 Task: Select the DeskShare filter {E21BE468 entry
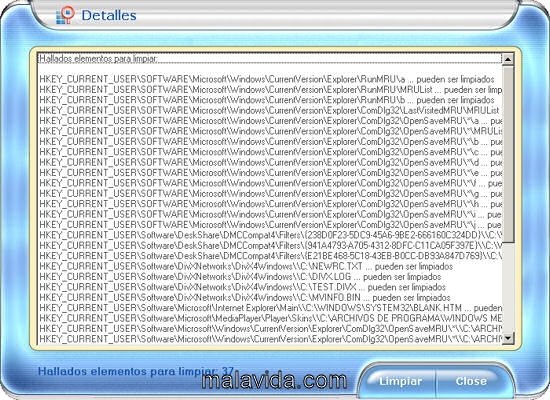270,256
